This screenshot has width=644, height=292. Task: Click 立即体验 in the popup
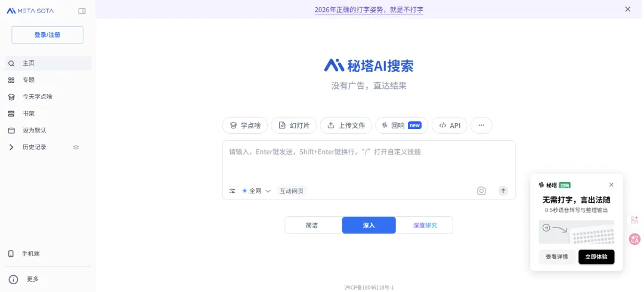tap(596, 257)
